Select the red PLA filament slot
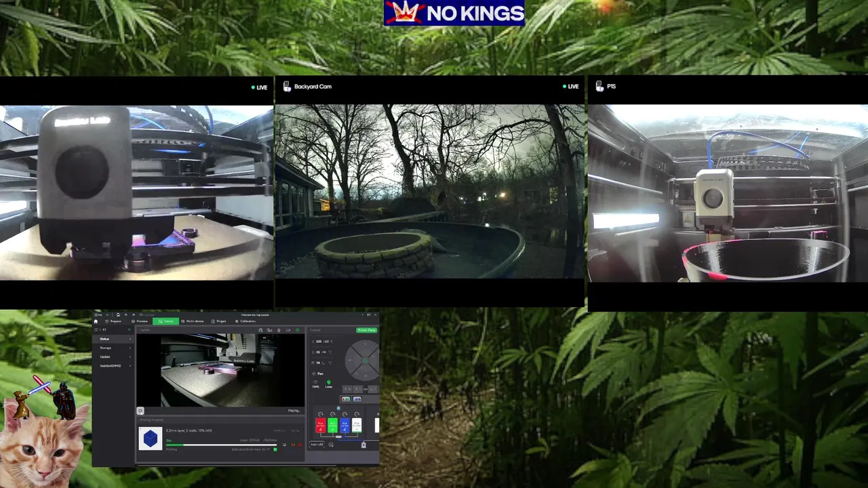The image size is (868, 488). [321, 425]
